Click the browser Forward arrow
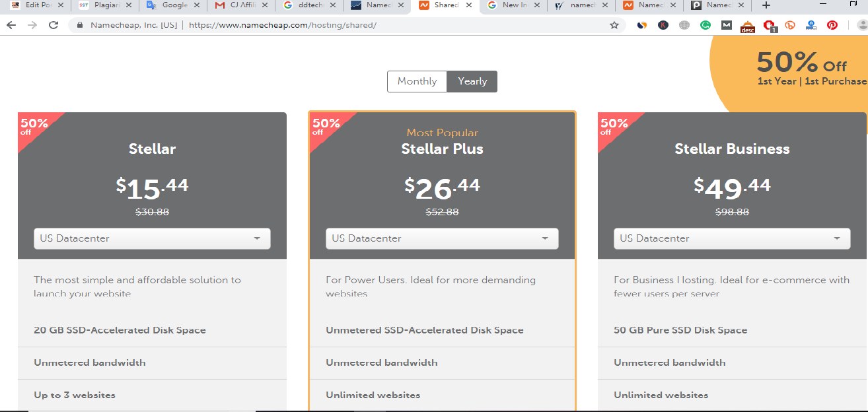This screenshot has height=412, width=868. (x=32, y=25)
